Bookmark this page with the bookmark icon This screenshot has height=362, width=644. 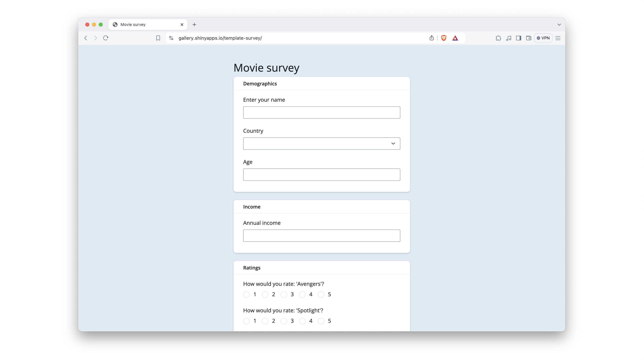coord(158,38)
